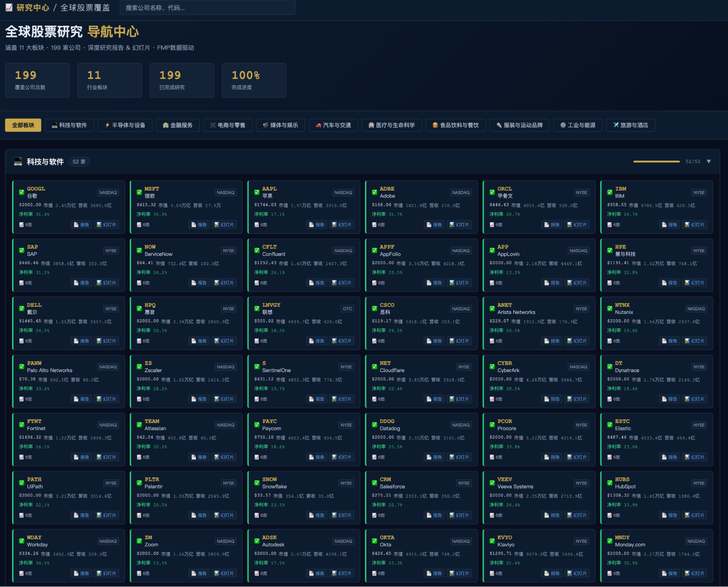This screenshot has height=587, width=728.
Task: Click laptop icon beside 科技与软件 header
Action: (x=18, y=161)
